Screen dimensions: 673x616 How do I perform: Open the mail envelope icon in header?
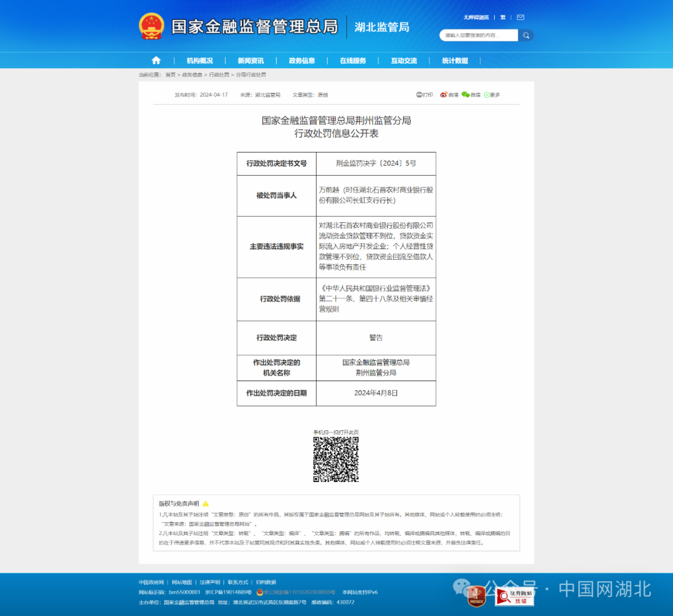click(520, 17)
